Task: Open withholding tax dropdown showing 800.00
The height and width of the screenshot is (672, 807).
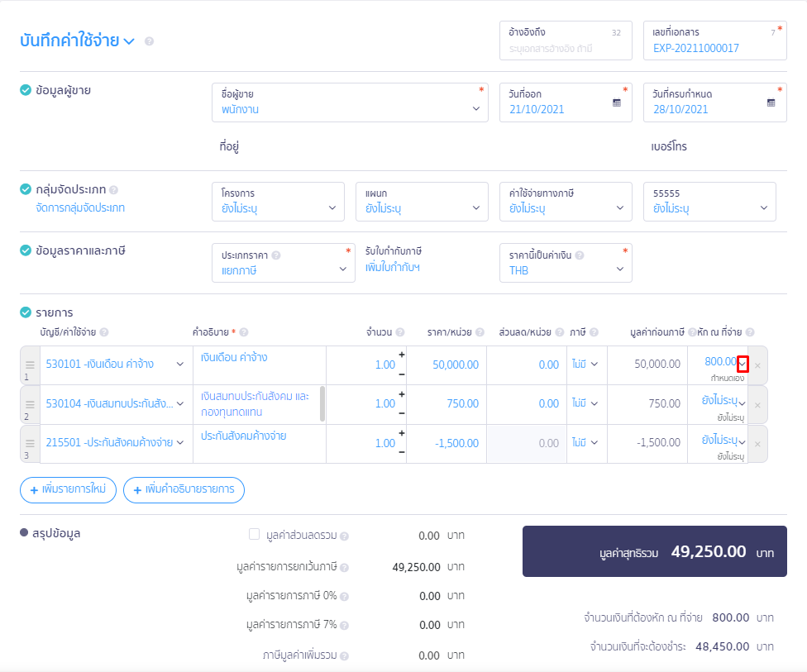Action: [743, 365]
